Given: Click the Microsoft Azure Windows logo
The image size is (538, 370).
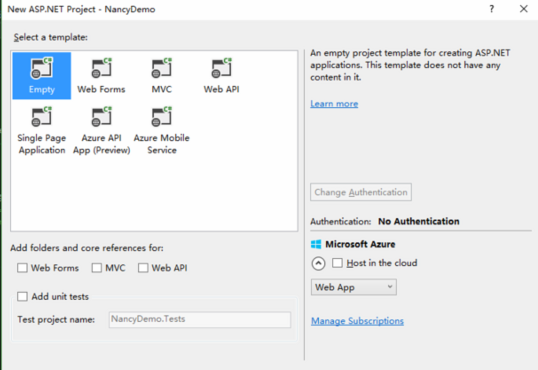Looking at the screenshot, I should 316,244.
